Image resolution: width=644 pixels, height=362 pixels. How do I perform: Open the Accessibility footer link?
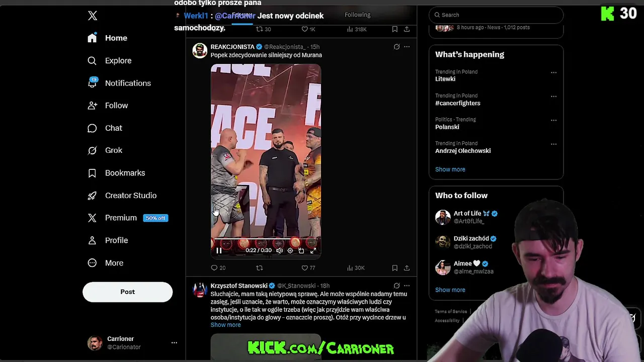(x=447, y=321)
